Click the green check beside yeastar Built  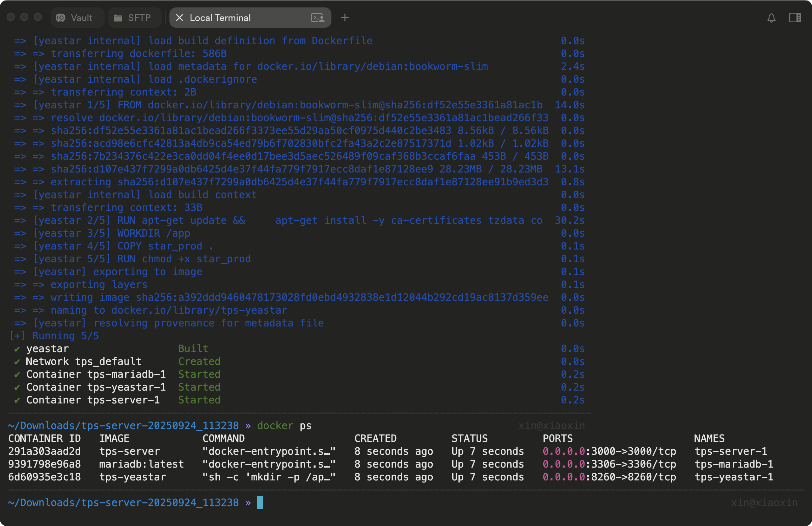17,349
